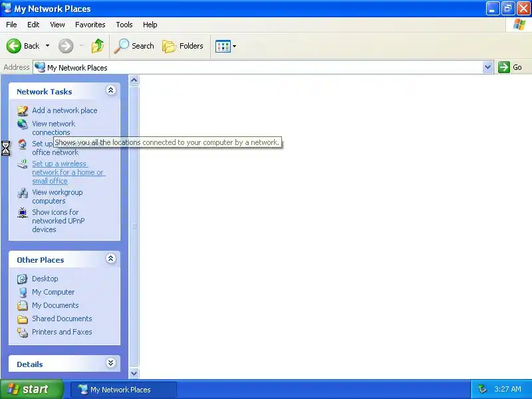Click the View network connections globe icon
This screenshot has width=532, height=399.
[23, 124]
